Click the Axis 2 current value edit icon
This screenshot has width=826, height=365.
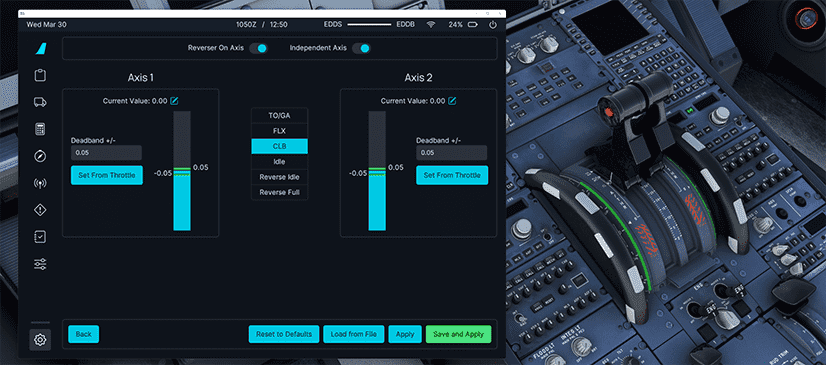tap(452, 101)
